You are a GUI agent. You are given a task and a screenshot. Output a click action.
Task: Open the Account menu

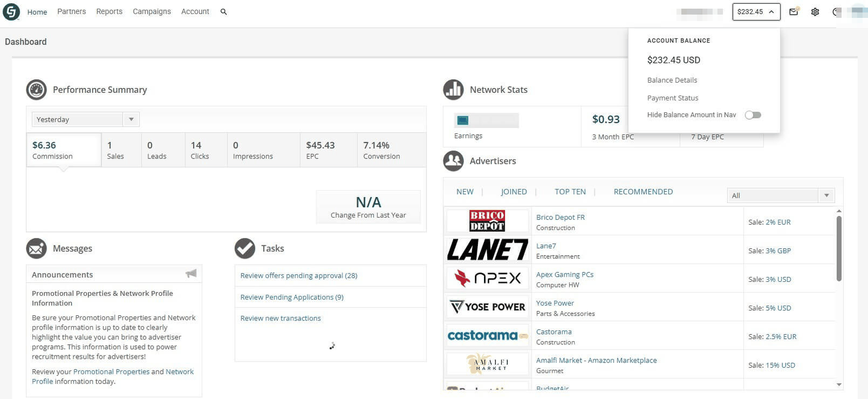[195, 11]
